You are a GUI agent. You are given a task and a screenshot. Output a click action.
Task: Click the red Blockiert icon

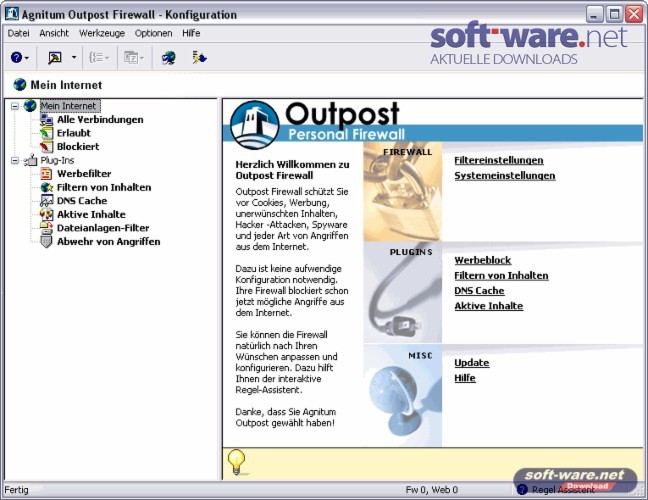tap(46, 147)
